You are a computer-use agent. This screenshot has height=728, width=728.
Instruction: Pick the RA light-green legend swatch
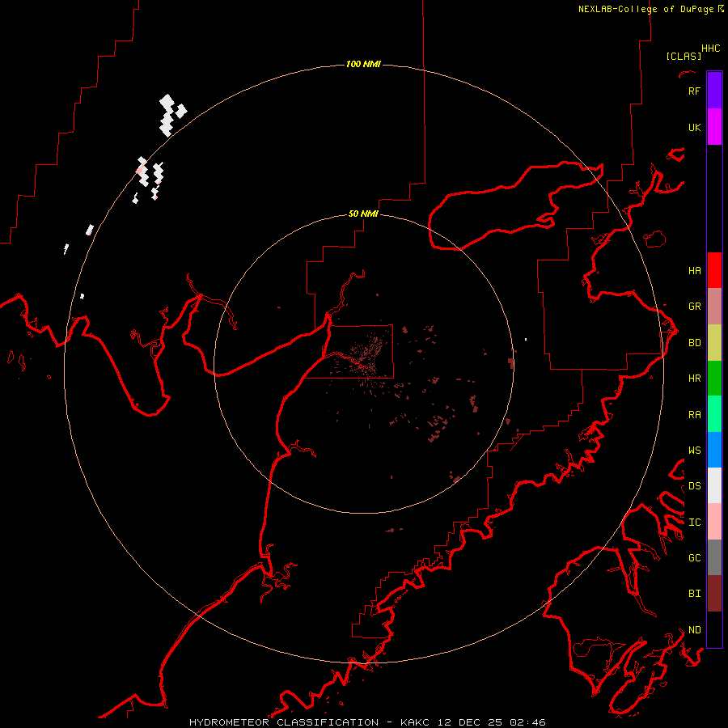click(x=714, y=414)
